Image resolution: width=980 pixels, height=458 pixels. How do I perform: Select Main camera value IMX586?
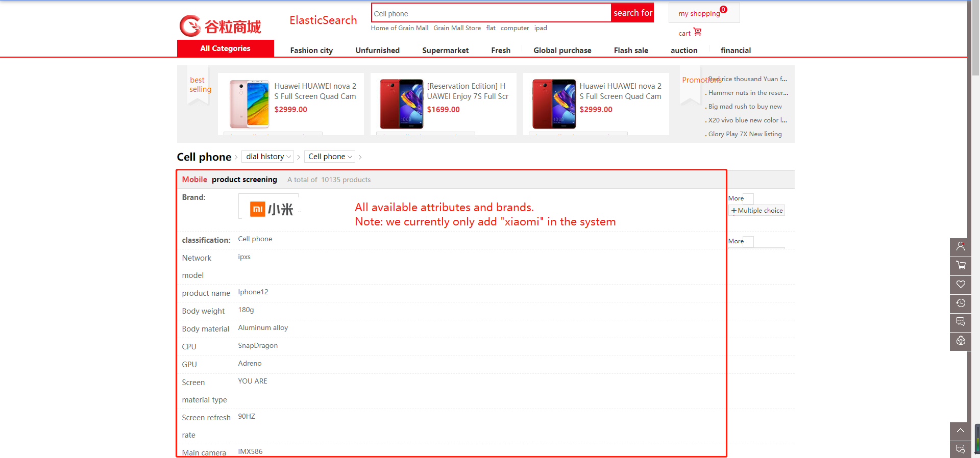pos(250,452)
